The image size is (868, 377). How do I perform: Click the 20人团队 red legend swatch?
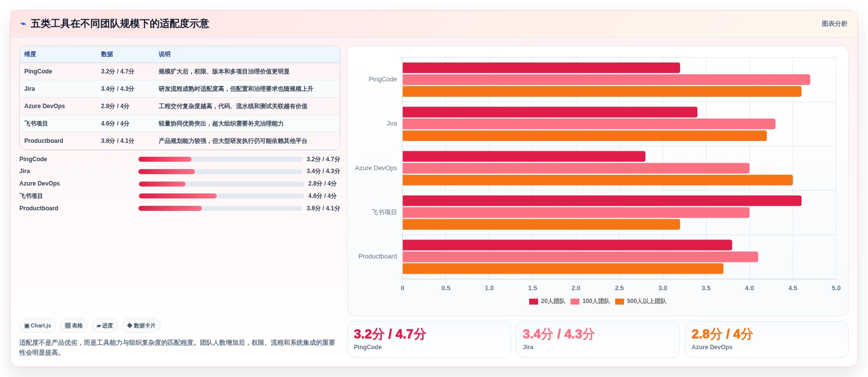point(533,302)
